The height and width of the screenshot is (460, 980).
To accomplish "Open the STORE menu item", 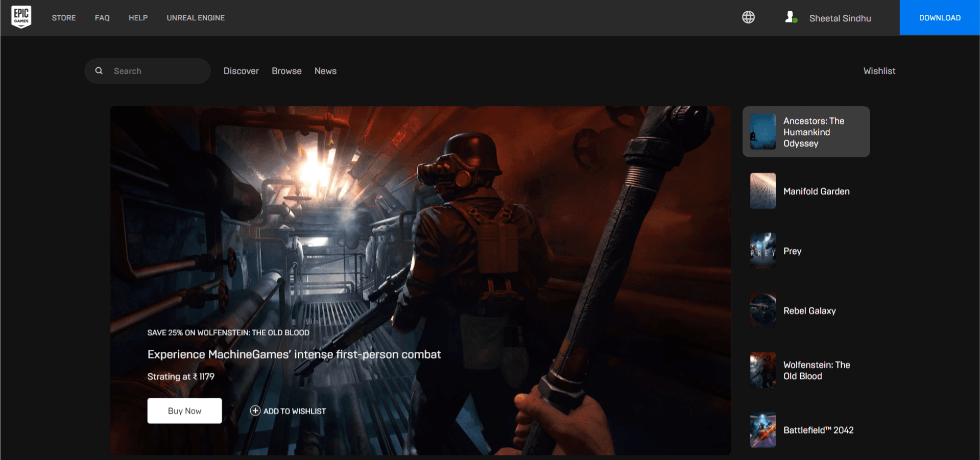I will (64, 18).
